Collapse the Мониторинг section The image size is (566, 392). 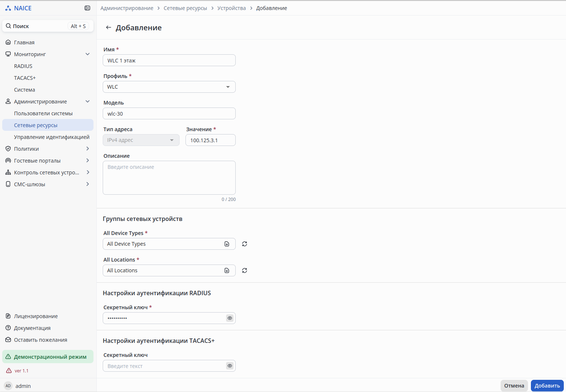[88, 54]
